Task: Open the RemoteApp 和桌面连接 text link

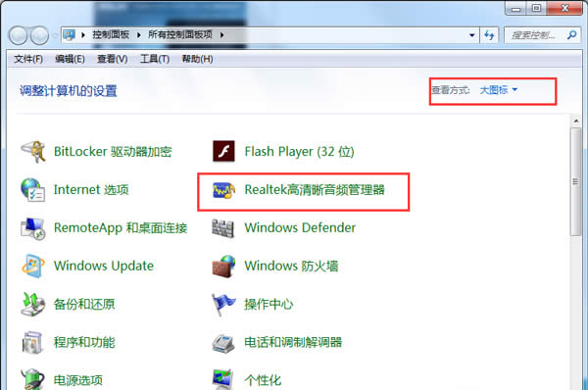Action: [x=121, y=227]
